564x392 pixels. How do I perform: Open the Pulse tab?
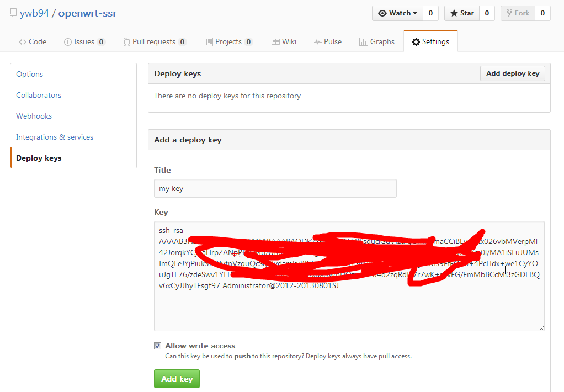pos(328,42)
